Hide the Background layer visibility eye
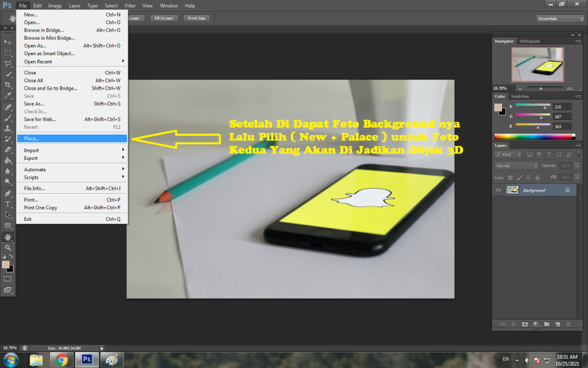 pos(498,190)
